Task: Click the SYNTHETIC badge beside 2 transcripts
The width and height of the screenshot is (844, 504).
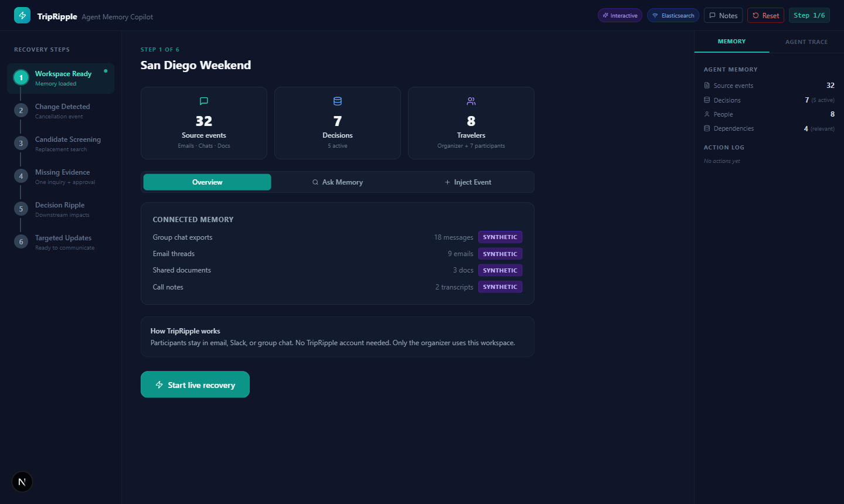Action: coord(500,287)
